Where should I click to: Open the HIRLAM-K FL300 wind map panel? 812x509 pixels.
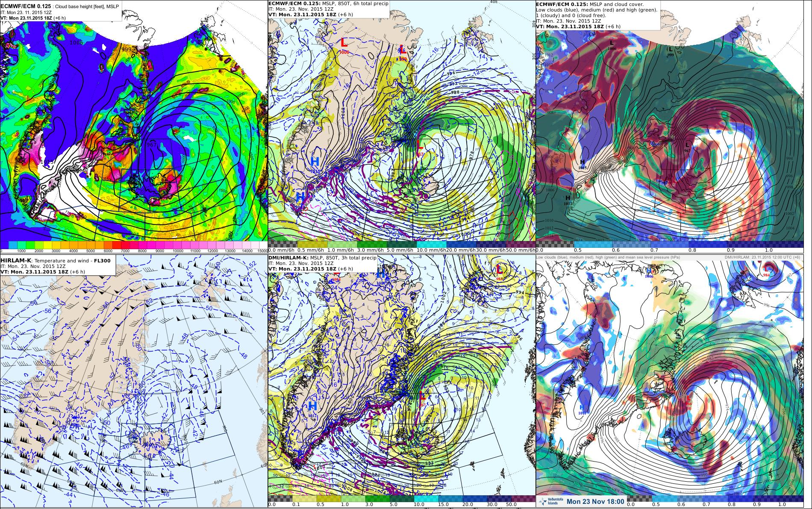pos(134,382)
